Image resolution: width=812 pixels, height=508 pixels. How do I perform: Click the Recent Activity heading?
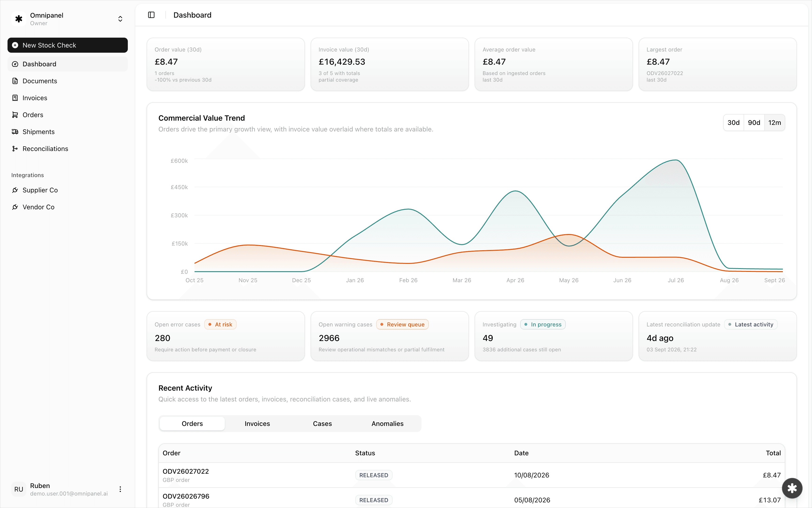point(185,388)
